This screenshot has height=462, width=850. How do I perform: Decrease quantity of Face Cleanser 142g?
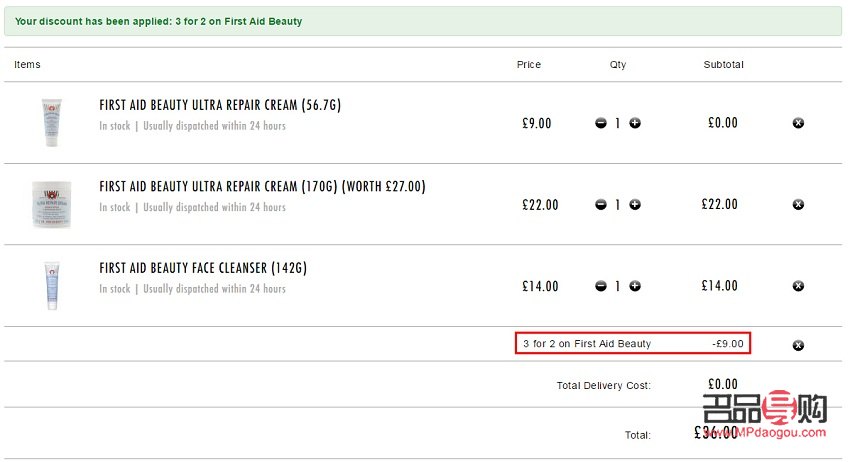tap(601, 286)
